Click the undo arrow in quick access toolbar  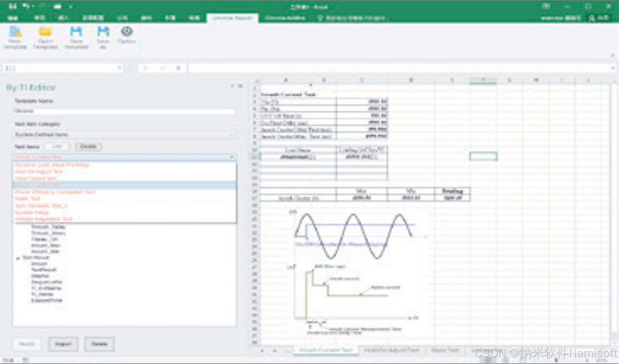pyautogui.click(x=26, y=6)
